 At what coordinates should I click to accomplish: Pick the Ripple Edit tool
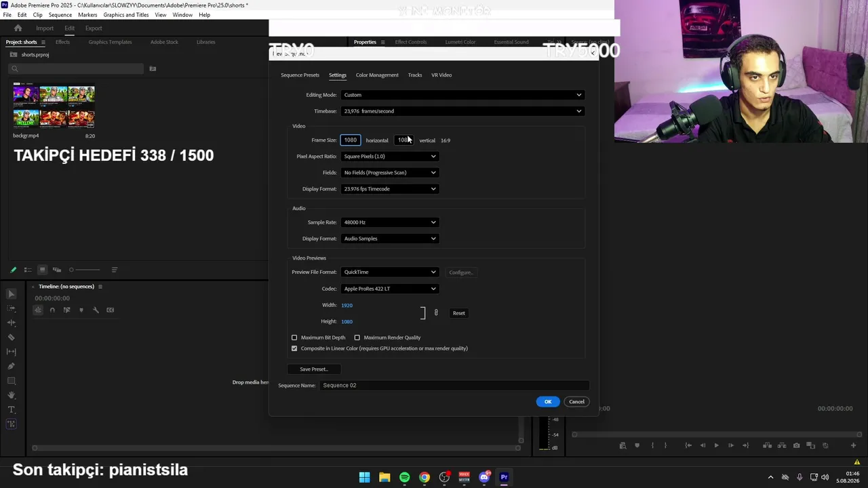pyautogui.click(x=12, y=323)
